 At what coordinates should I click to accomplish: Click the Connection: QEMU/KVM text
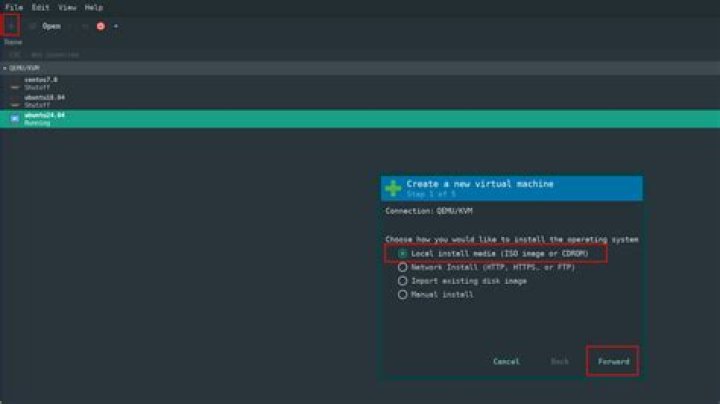coord(428,211)
